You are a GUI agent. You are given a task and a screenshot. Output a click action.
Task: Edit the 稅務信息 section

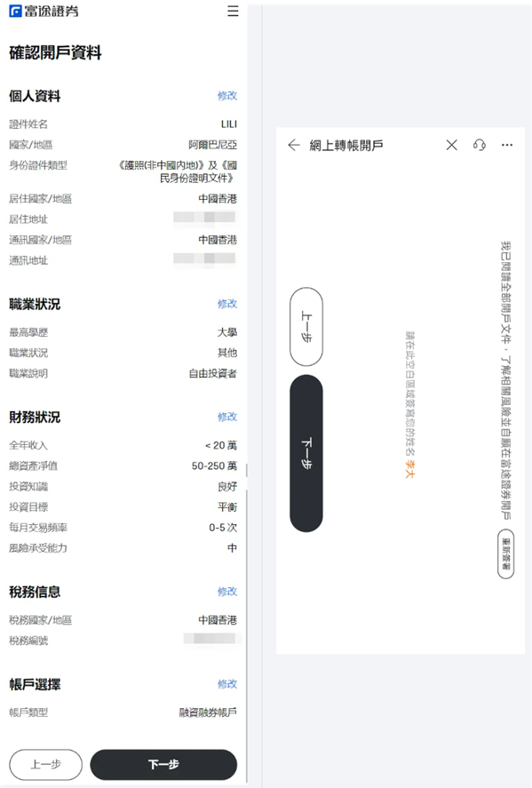227,592
